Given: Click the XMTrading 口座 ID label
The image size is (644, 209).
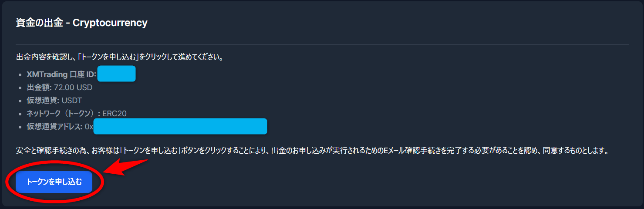Looking at the screenshot, I should click(61, 74).
